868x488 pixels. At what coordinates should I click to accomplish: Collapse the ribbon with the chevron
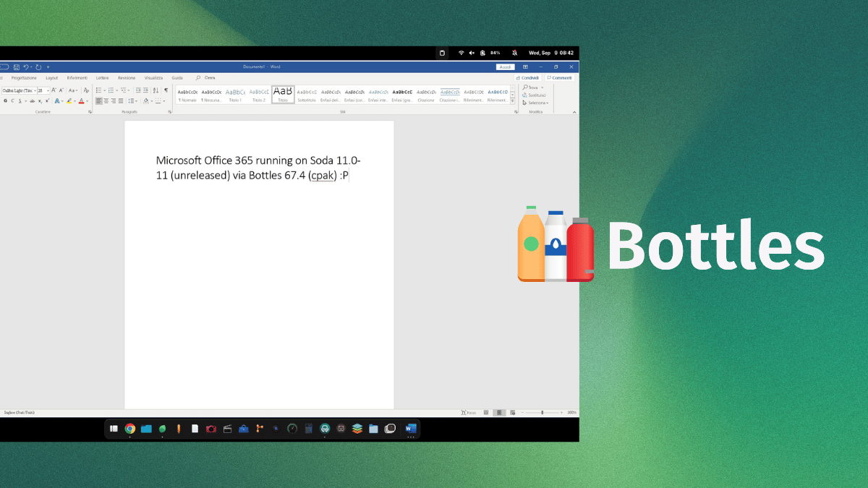point(574,112)
